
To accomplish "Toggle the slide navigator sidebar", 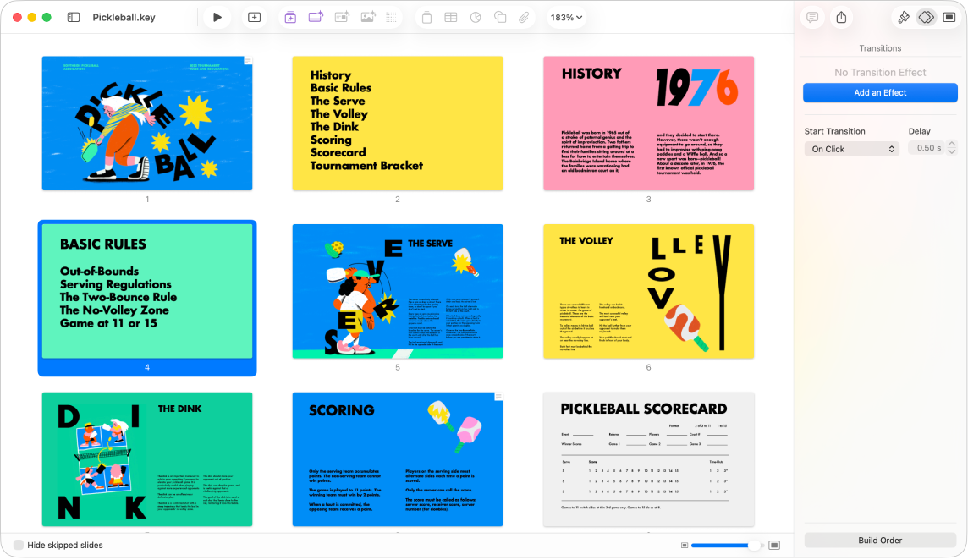I will (74, 17).
